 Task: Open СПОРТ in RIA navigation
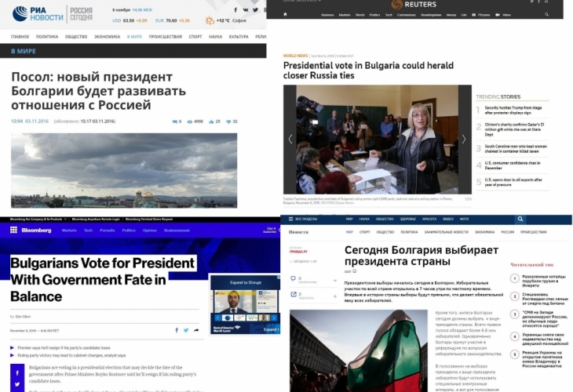(x=195, y=37)
